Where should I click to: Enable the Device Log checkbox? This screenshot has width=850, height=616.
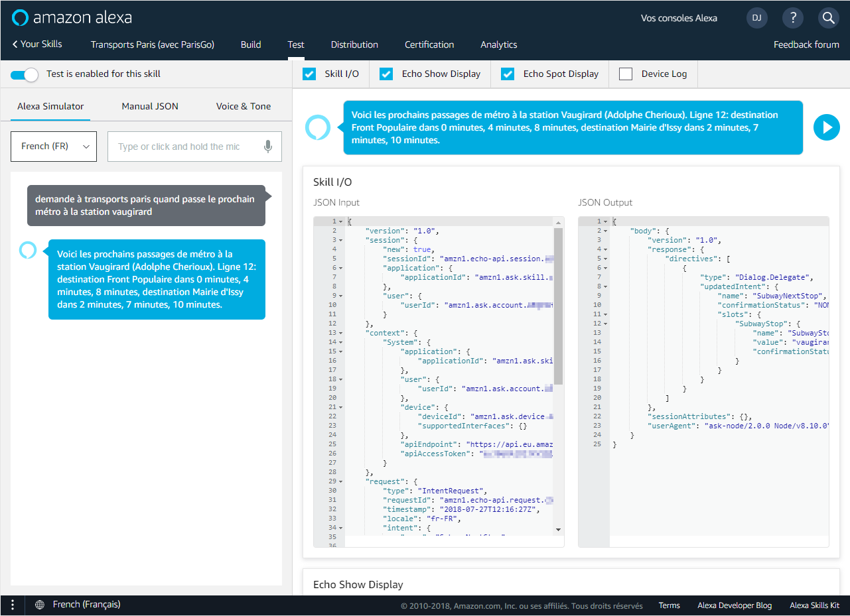tap(626, 74)
